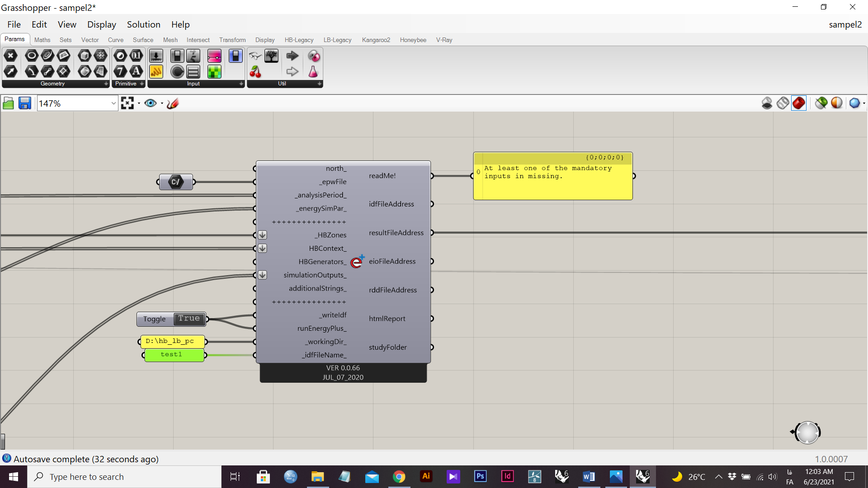Activate the sketch pencil tool
The image size is (868, 488).
(x=173, y=103)
